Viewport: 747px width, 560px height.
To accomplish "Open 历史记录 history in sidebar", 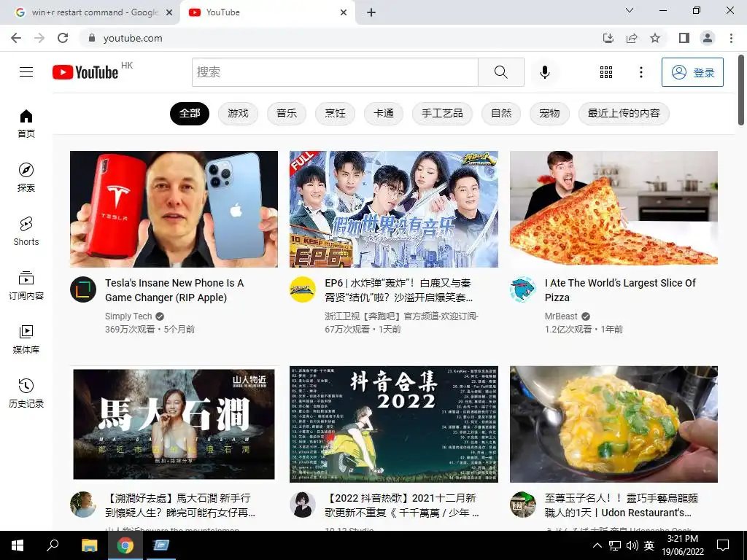I will click(26, 393).
